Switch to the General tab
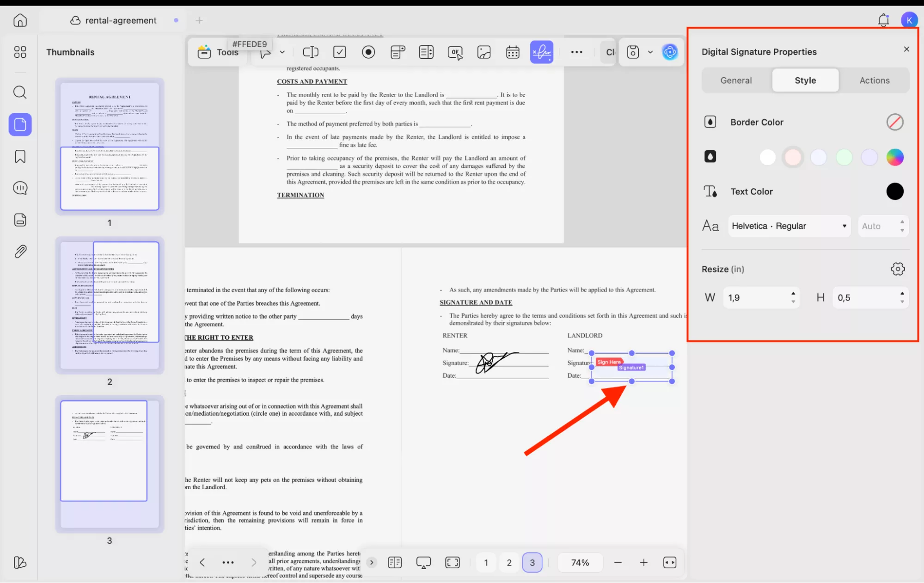Viewport: 924px width, 583px height. pos(736,80)
